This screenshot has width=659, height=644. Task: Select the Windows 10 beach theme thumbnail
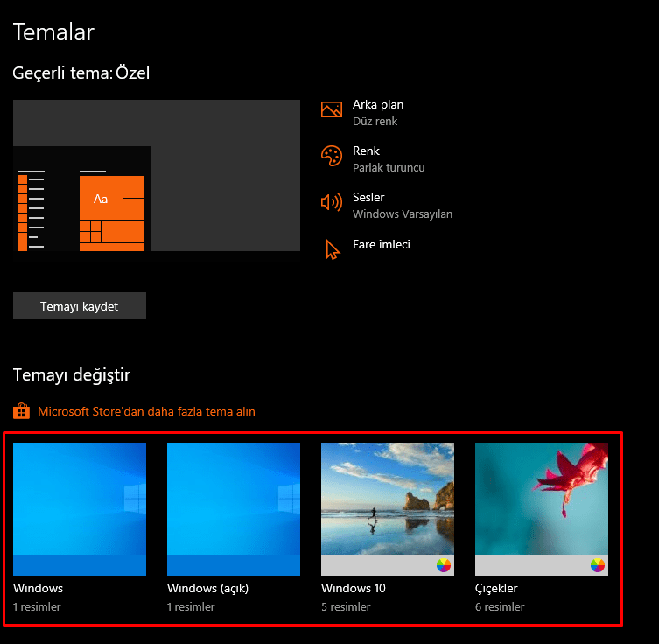(388, 508)
